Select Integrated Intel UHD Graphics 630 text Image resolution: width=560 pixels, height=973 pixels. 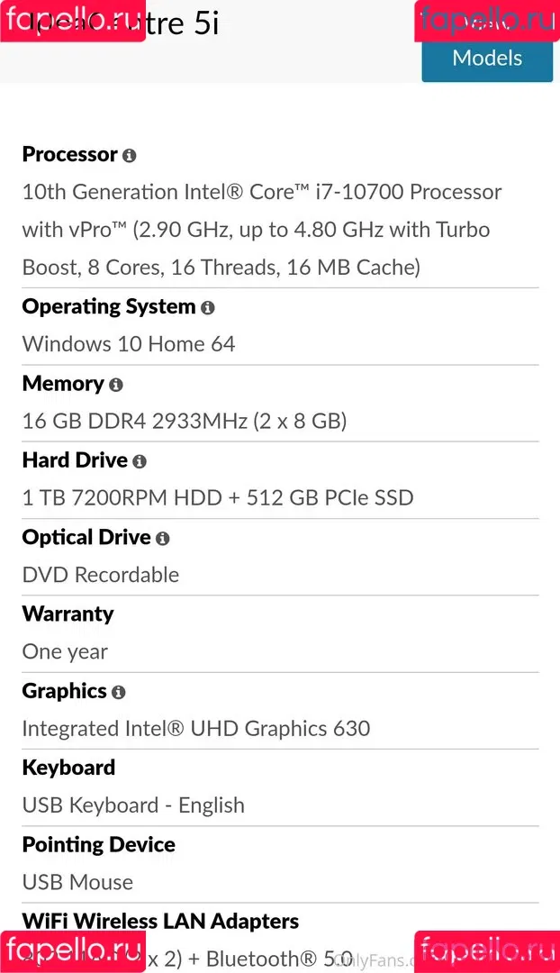tap(196, 729)
